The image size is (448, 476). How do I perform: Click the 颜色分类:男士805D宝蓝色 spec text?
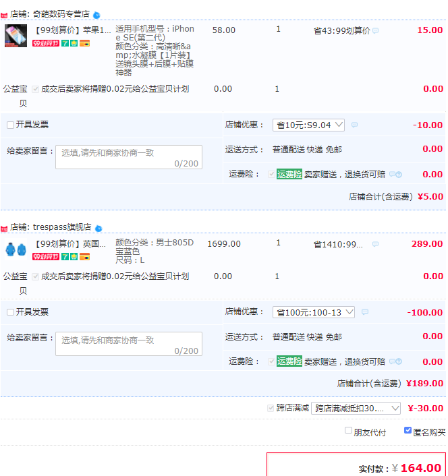[x=155, y=247]
